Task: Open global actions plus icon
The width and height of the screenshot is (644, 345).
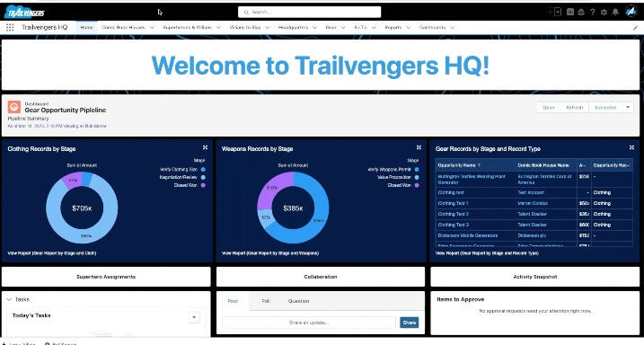Action: click(570, 12)
